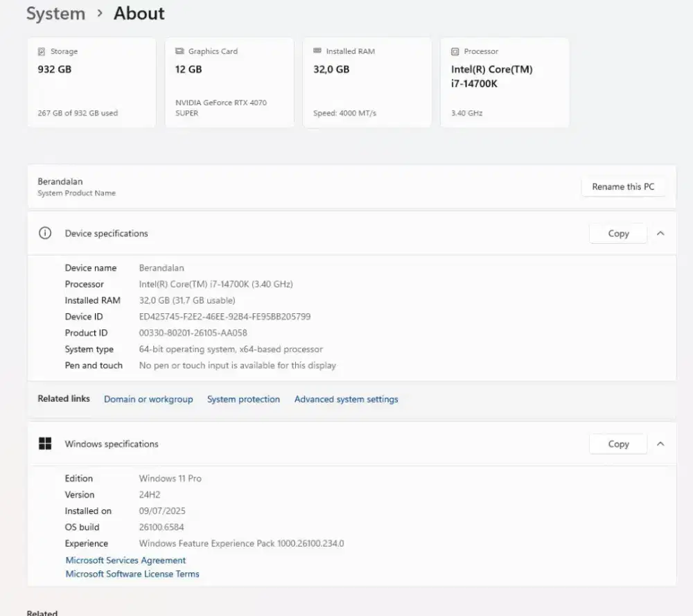This screenshot has height=616, width=693.
Task: Select the 932 GB Storage card
Action: coord(91,83)
